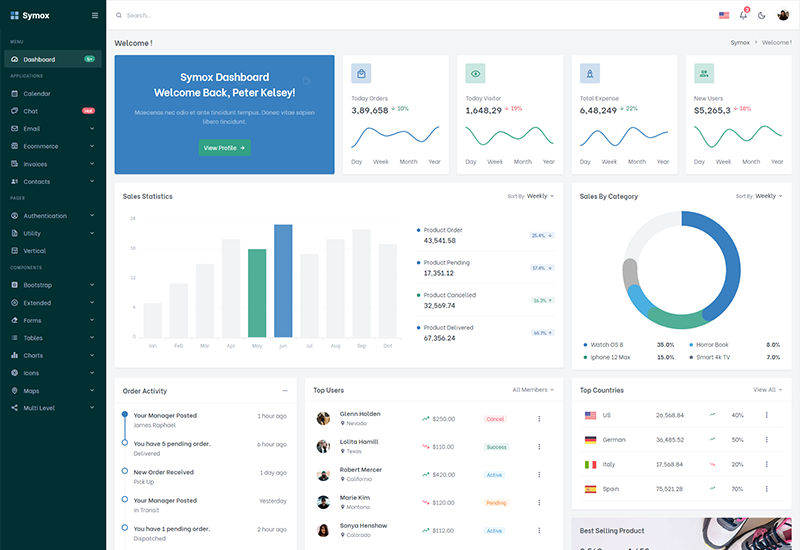This screenshot has width=800, height=550.
Task: Open the notifications bell icon
Action: tap(743, 15)
